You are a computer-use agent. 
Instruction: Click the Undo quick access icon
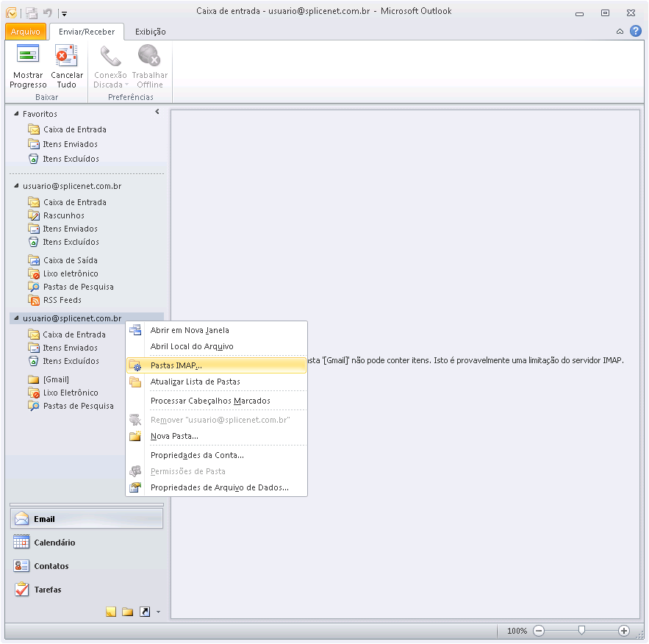48,12
